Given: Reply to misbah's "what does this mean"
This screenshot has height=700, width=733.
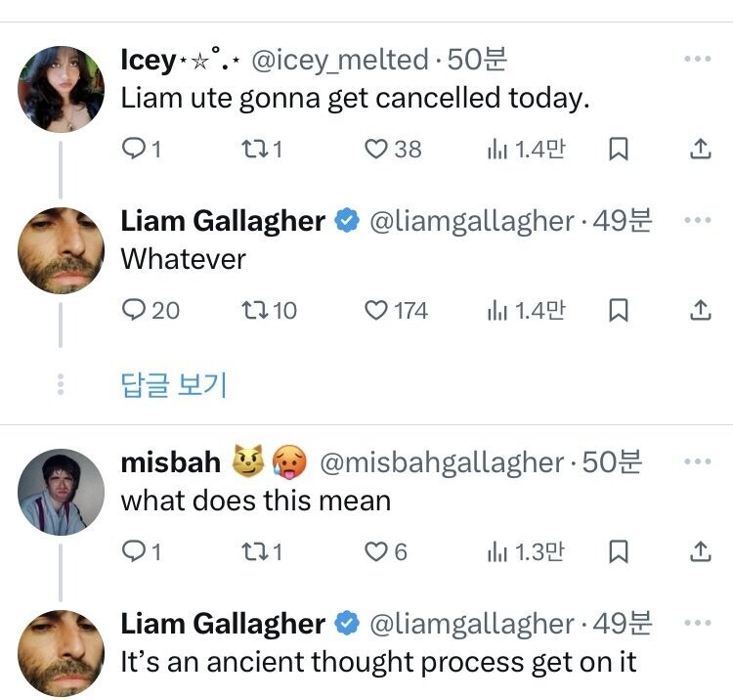Looking at the screenshot, I should point(133,552).
